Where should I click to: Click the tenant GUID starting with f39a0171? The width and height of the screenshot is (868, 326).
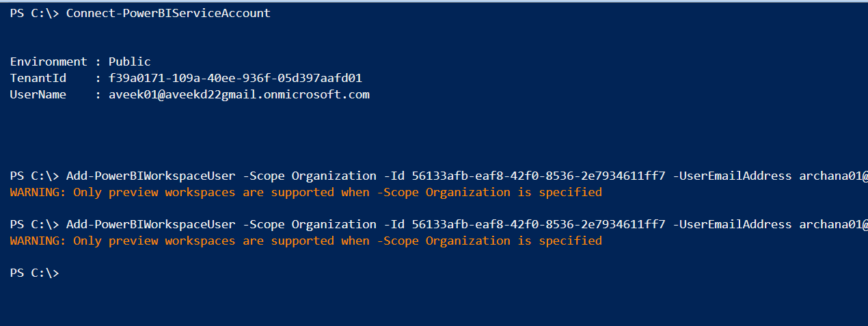235,78
